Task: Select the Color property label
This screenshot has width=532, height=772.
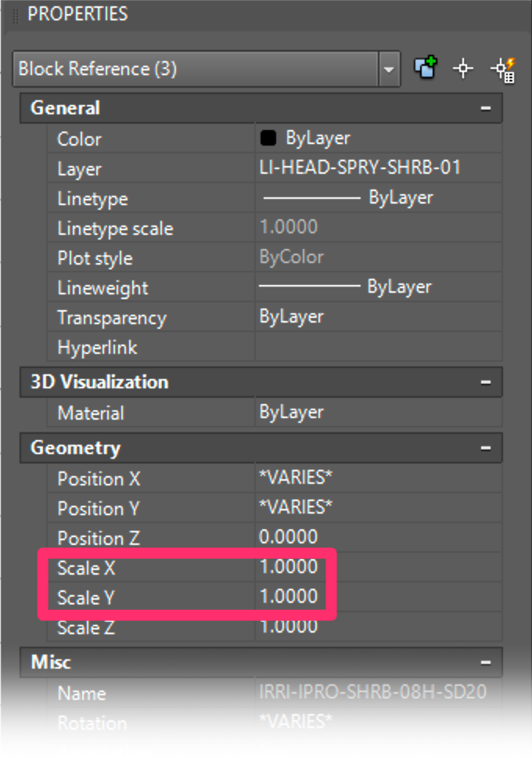Action: 79,139
